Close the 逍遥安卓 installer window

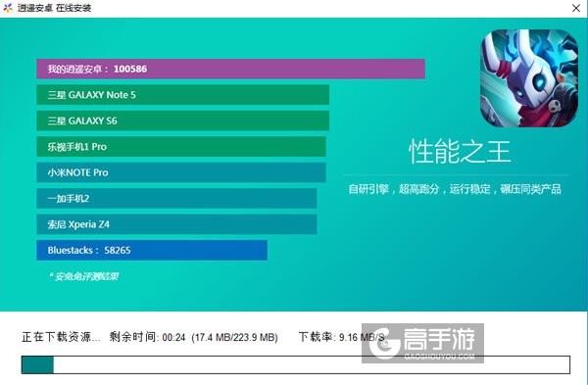(x=576, y=8)
